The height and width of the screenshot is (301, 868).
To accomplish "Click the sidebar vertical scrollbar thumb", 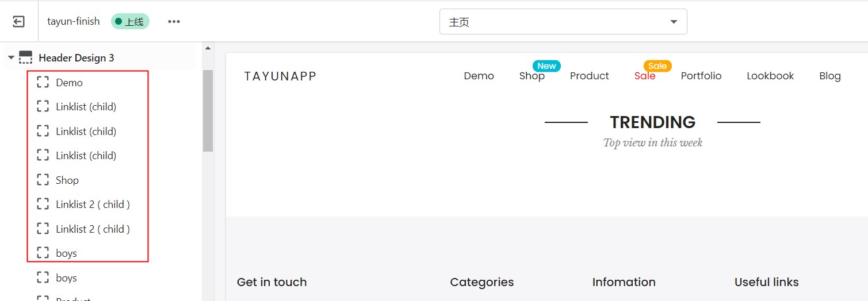I will (208, 110).
